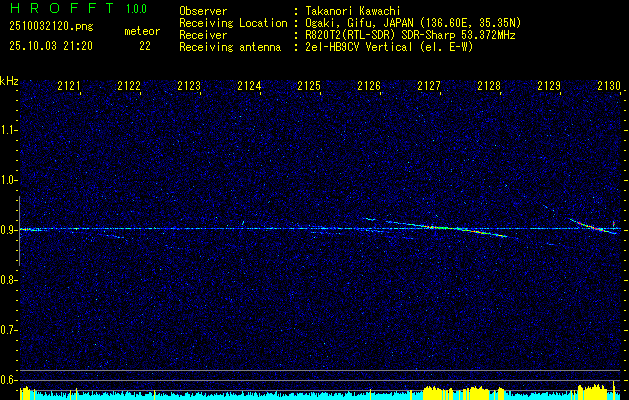Screen dimensions: 629x400
Task: Click the Ogaki, Gifu, JAPAN location text
Action: 413,23
